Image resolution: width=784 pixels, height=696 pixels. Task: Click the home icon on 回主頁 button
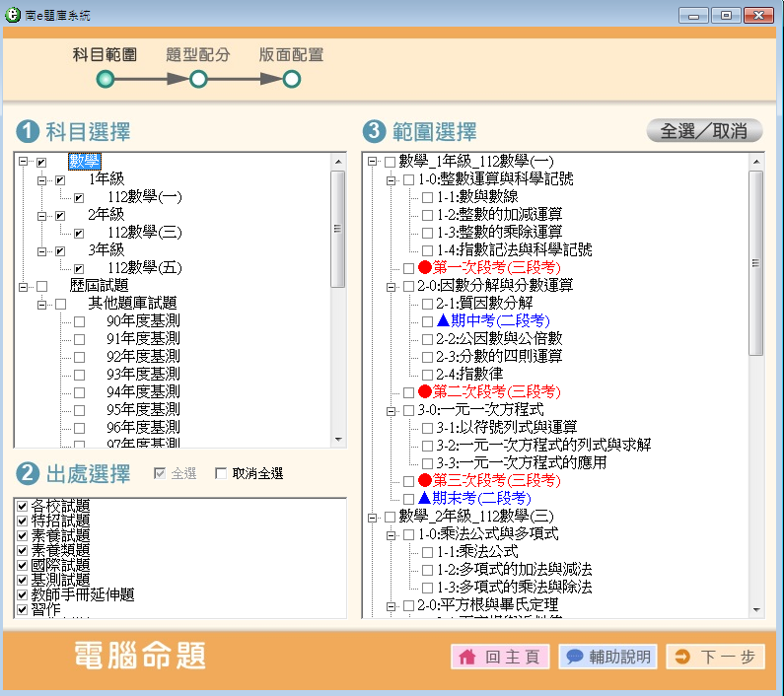[467, 658]
